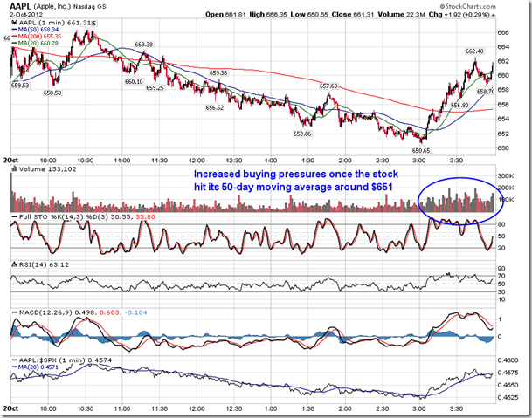This screenshot has height=418, width=532.
Task: Click the 663.38 peak price label
Action: [x=144, y=45]
